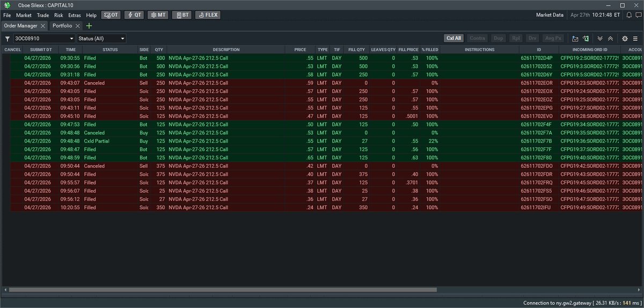Sort by STATUS column header
This screenshot has width=644, height=308.
point(109,49)
